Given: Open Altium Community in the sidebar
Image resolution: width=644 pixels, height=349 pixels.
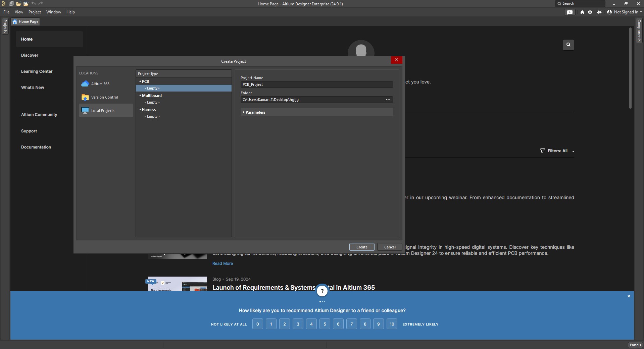Looking at the screenshot, I should (x=39, y=115).
